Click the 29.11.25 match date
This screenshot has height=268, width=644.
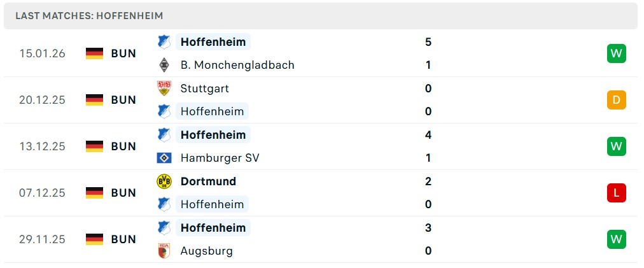click(42, 239)
